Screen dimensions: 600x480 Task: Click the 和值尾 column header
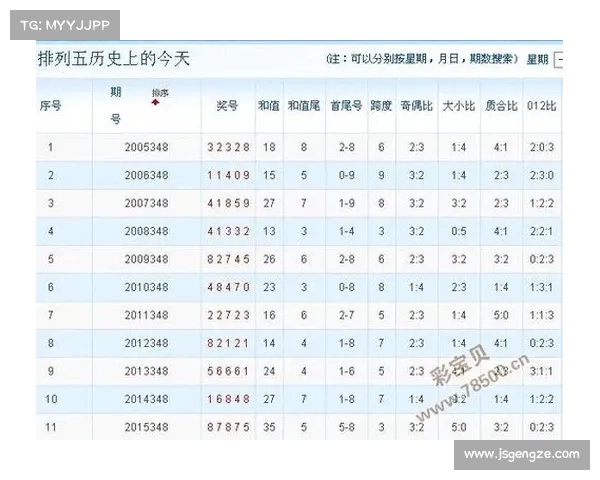tap(304, 106)
